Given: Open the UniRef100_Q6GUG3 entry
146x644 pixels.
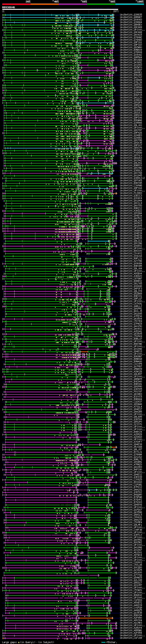Looking at the screenshot, I should point(131,158).
